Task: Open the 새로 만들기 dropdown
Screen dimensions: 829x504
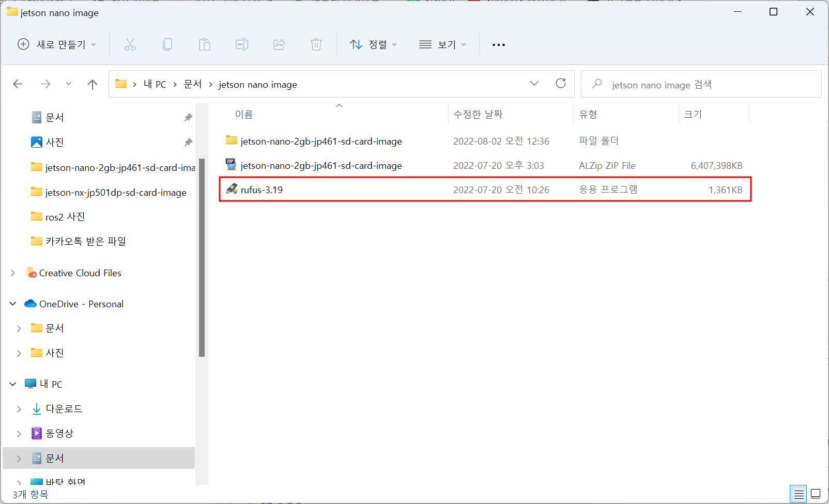Action: tap(57, 44)
